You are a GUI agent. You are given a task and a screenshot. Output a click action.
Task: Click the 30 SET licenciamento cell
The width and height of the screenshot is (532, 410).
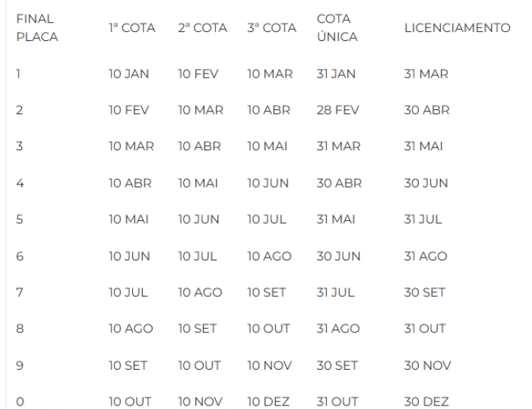click(x=424, y=292)
